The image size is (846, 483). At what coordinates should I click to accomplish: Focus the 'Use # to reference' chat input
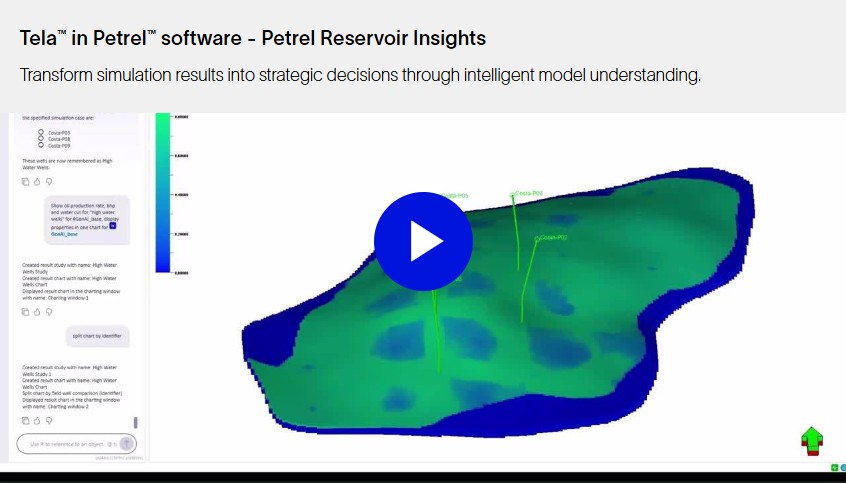pyautogui.click(x=71, y=444)
